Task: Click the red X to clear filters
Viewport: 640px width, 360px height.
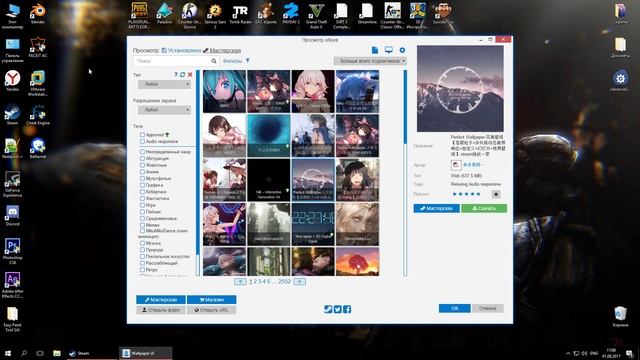Action: tap(190, 75)
